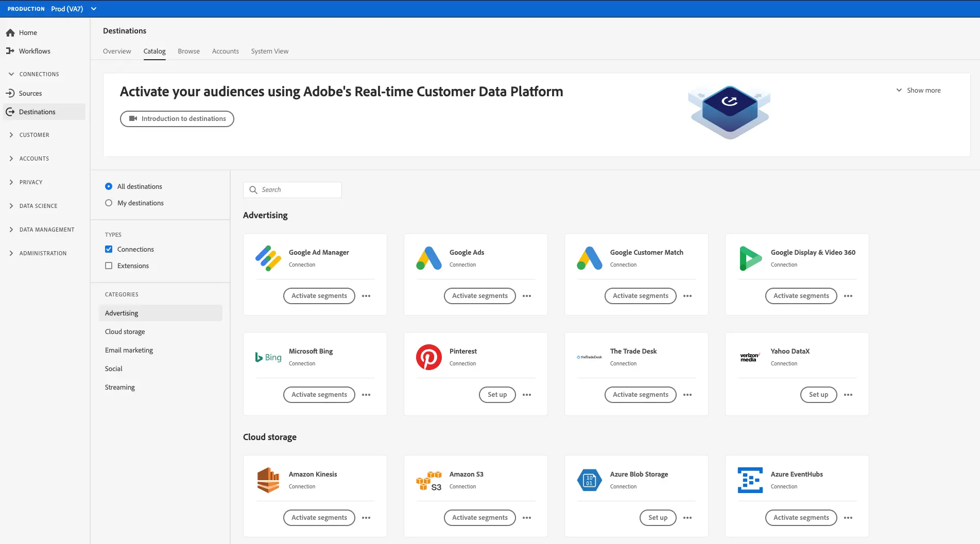The image size is (980, 544).
Task: Uncheck the Connections type checkbox
Action: click(109, 249)
